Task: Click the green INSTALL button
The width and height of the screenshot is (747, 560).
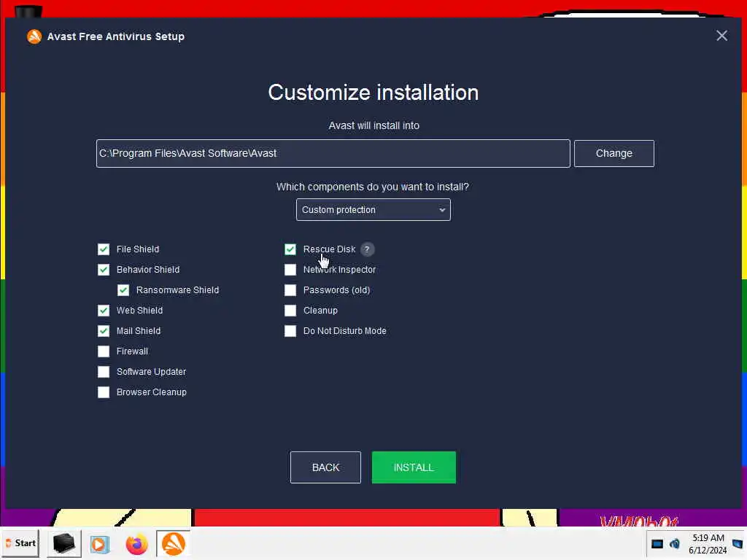Action: pyautogui.click(x=414, y=467)
